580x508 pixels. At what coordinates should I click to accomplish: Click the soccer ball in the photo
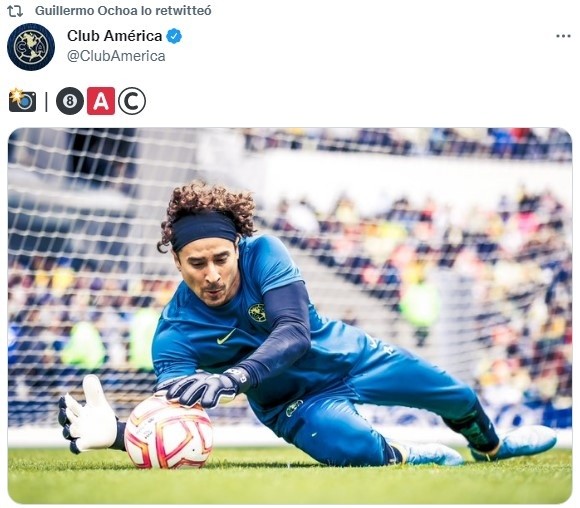click(x=169, y=432)
